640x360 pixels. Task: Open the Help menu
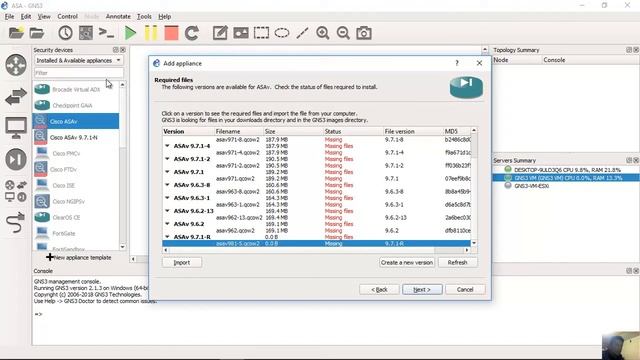coord(164,16)
